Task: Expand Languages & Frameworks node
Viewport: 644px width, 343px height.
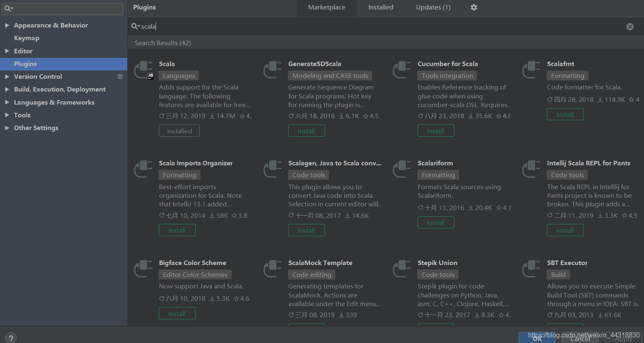Action: pyautogui.click(x=7, y=102)
